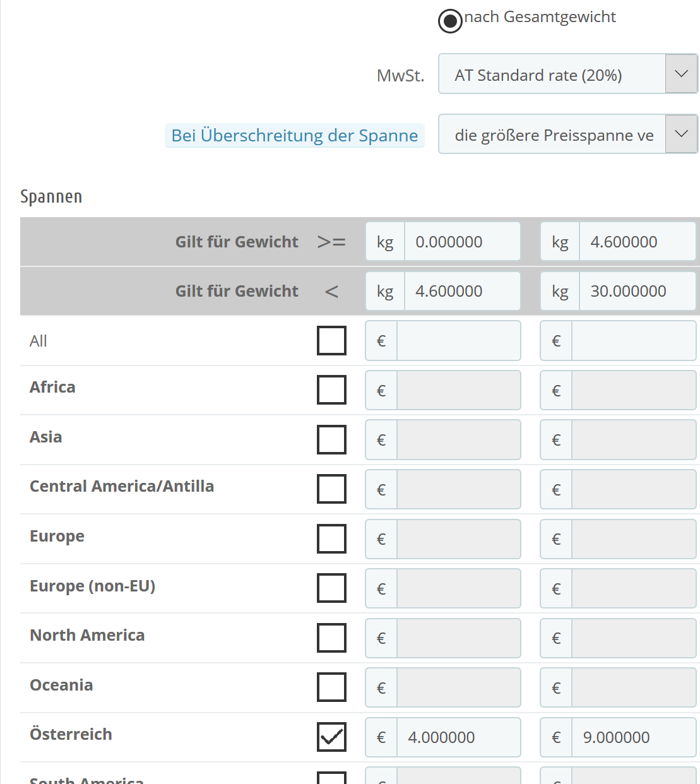Enable the Europe zone checkbox
The image size is (700, 784).
click(331, 538)
